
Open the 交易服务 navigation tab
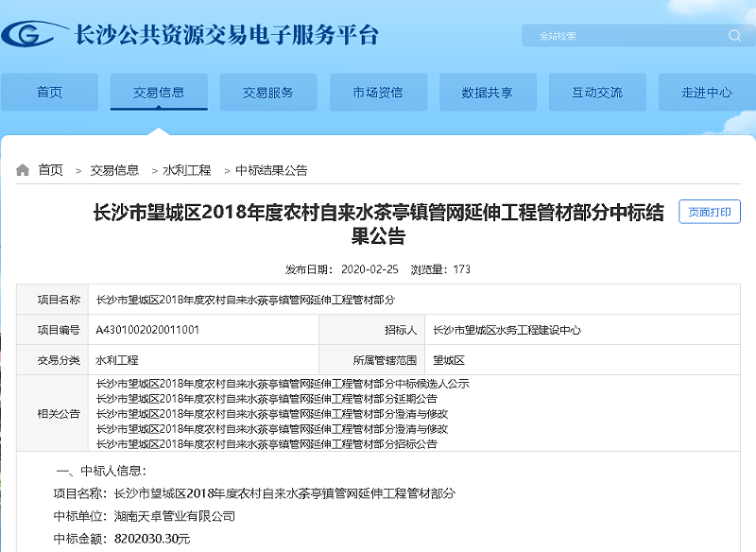pos(268,92)
